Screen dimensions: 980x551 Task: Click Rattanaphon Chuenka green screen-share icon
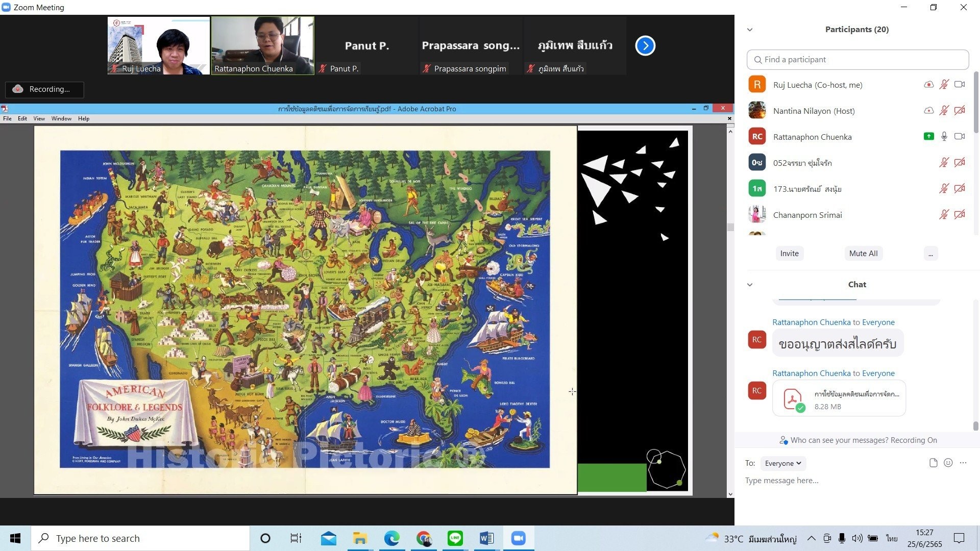928,136
